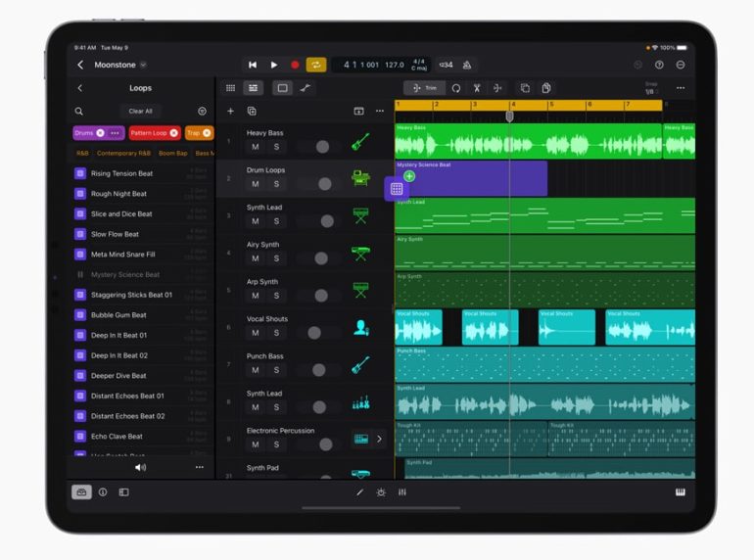Select the R&B genre filter
Viewport: 754px width, 560px height.
pyautogui.click(x=82, y=154)
